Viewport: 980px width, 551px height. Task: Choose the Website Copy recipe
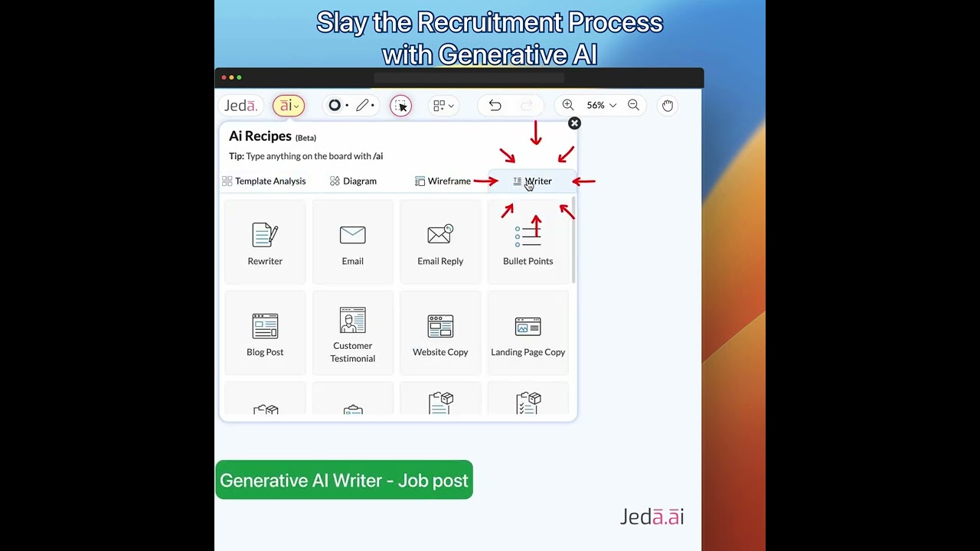pos(440,334)
